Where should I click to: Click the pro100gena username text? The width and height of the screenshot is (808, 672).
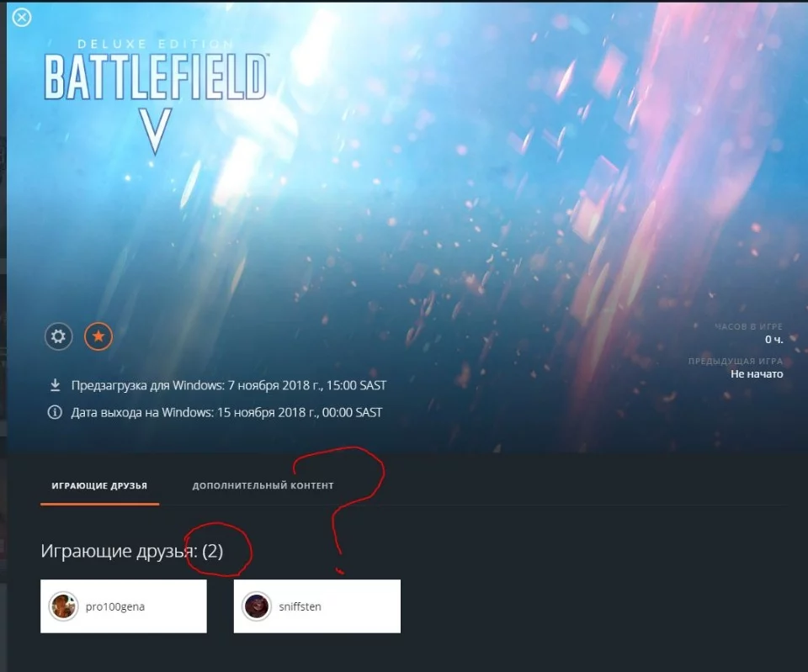point(115,606)
